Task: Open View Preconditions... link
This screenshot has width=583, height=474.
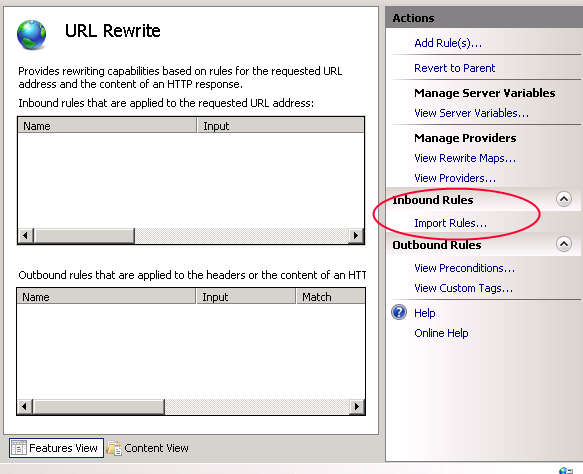Action: coord(465,268)
